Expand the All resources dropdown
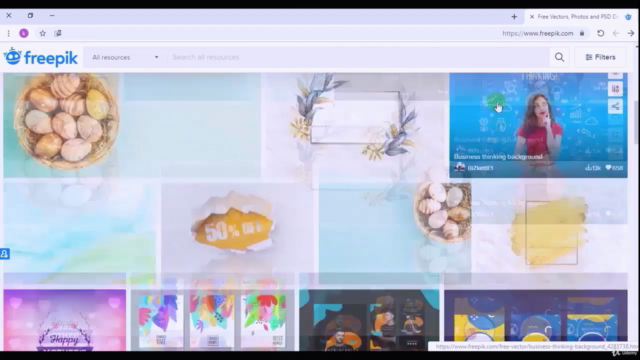640x360 pixels. tap(125, 57)
